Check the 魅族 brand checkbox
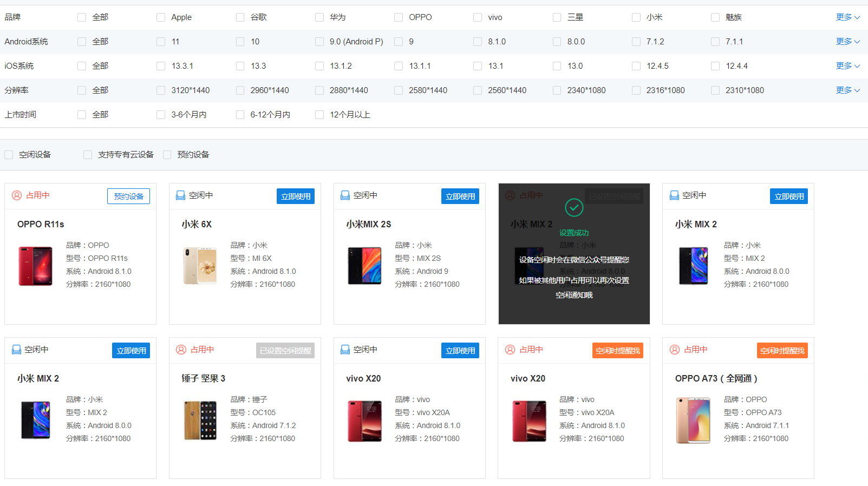Screen dimensions: 868x486 tap(715, 17)
